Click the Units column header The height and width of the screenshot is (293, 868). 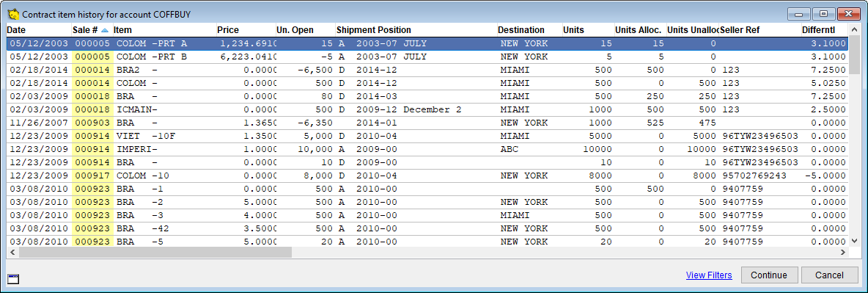(x=588, y=30)
